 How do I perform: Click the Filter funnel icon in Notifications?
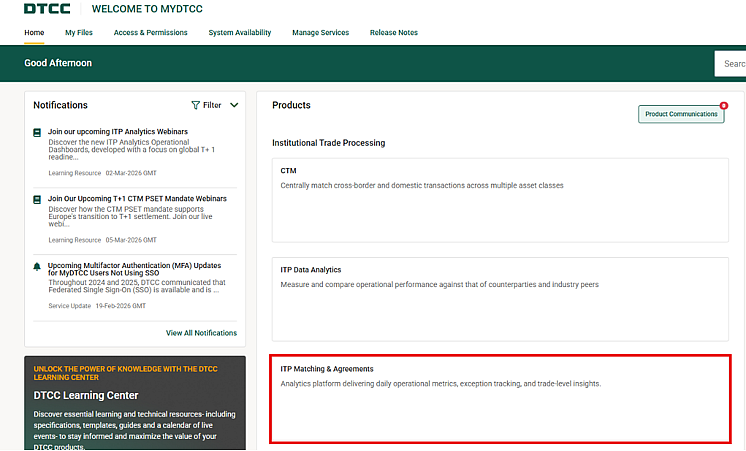tap(196, 105)
